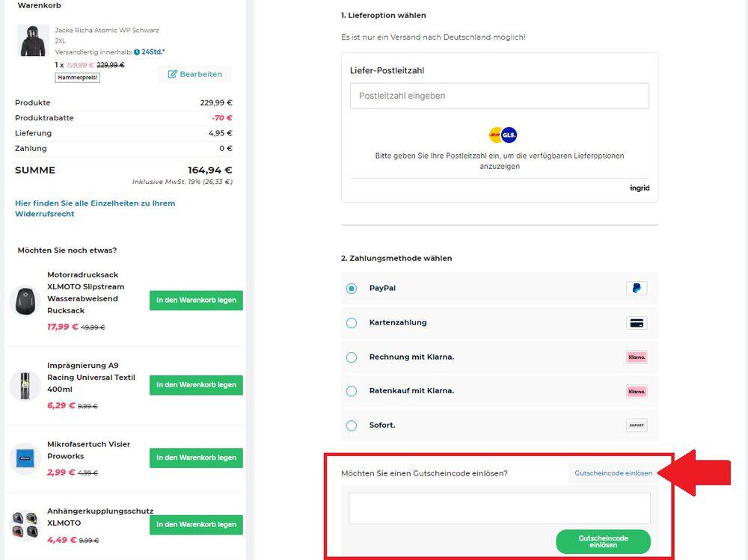Choose Ratenkauf mit Klarna option
Image resolution: width=748 pixels, height=560 pixels.
coord(352,391)
